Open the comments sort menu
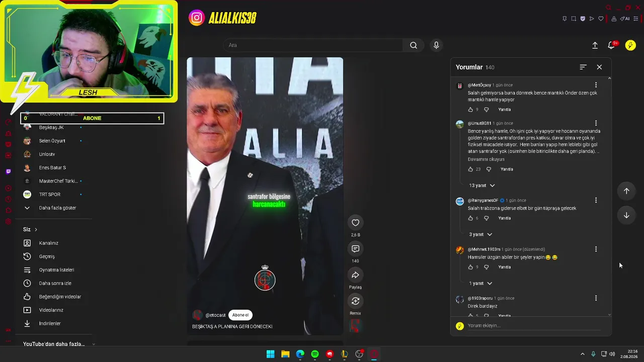644x362 pixels. [583, 67]
